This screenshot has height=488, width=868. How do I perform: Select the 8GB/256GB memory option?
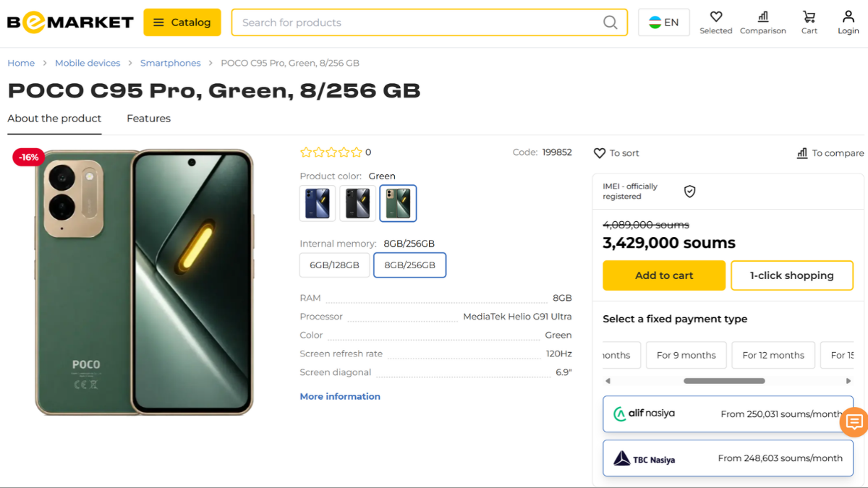[409, 265]
